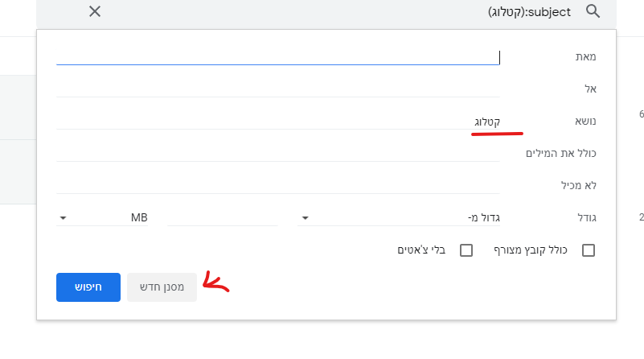The image size is (644, 359).
Task: Click into the 'אל' recipient field
Action: 277,89
